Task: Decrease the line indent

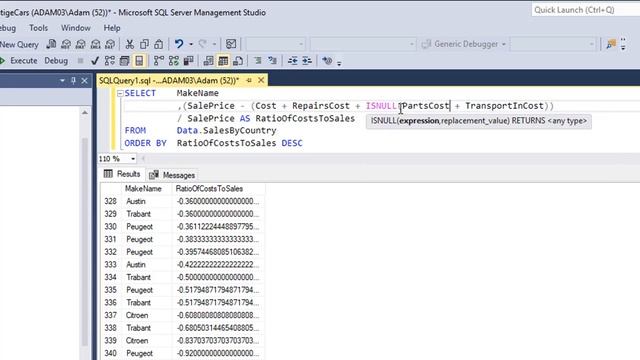Action: (292, 61)
